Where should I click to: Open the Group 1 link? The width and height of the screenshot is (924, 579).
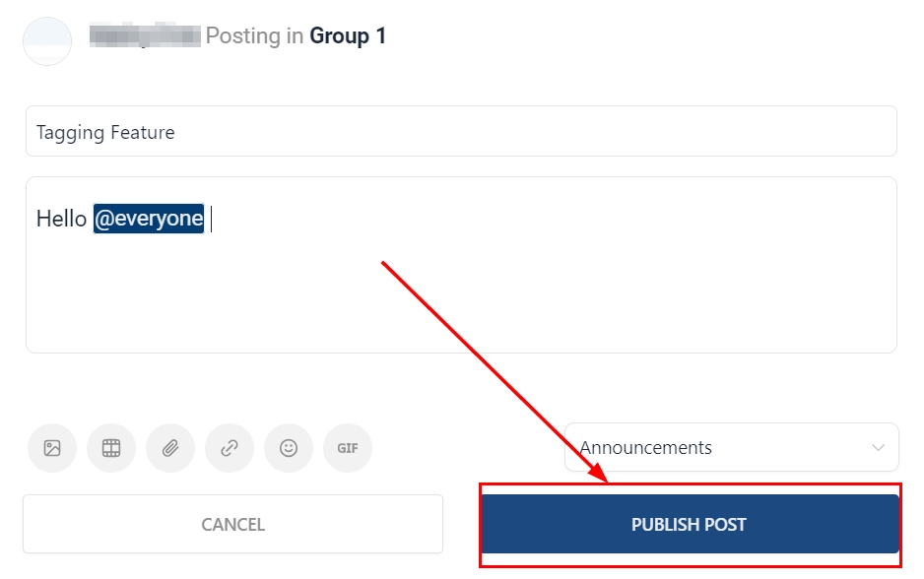[x=348, y=36]
